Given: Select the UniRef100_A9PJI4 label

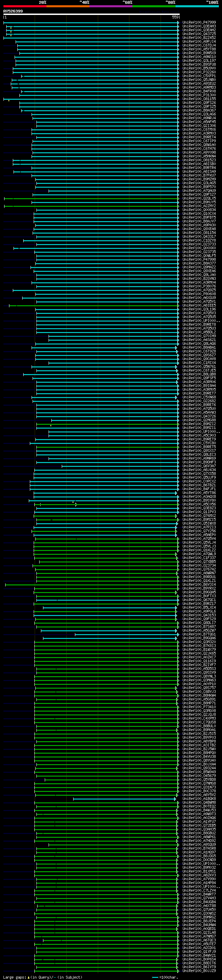Looking at the screenshot, I should [x=199, y=41].
